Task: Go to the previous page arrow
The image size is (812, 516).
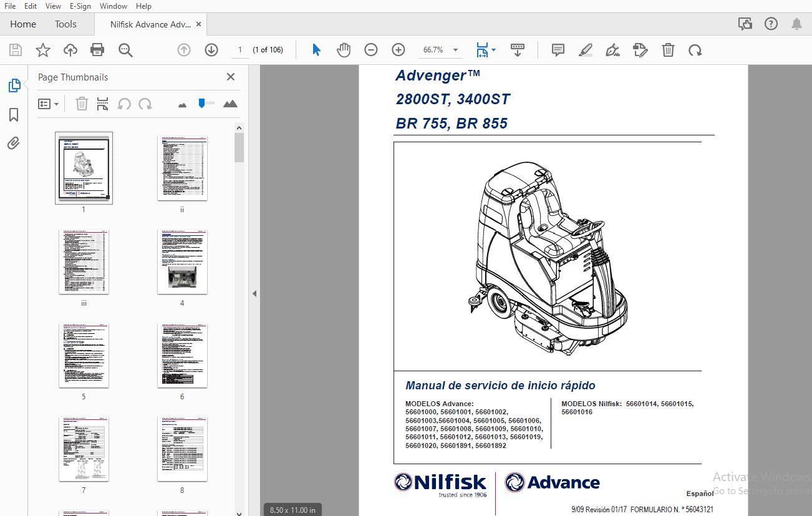Action: [184, 50]
